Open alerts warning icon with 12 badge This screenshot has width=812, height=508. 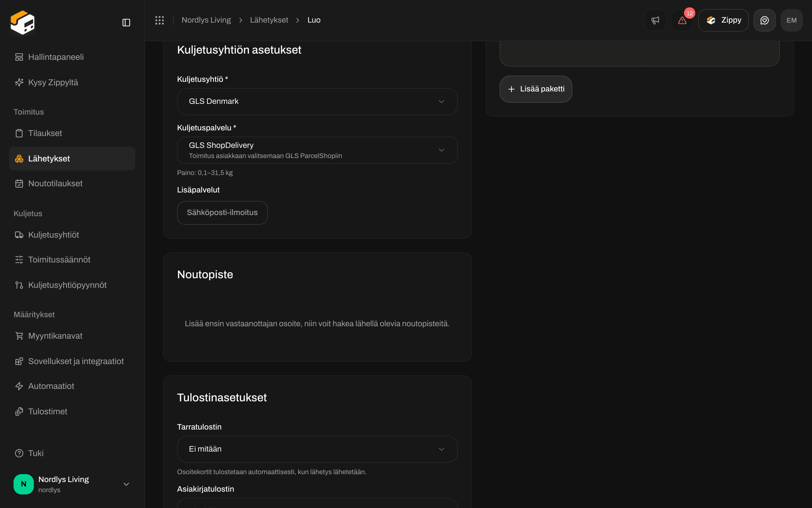tap(682, 21)
